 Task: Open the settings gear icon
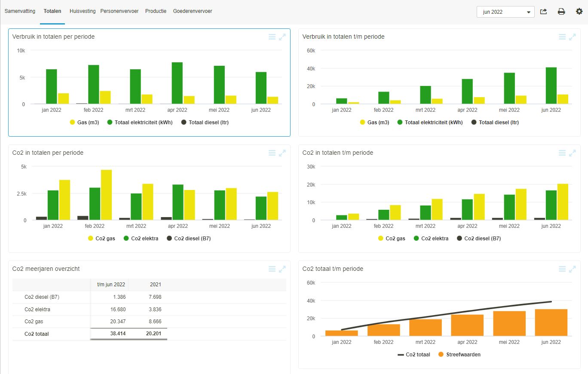[579, 12]
